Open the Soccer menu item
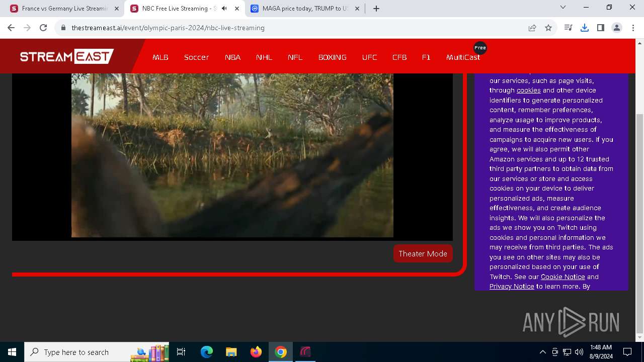644x362 pixels. tap(196, 57)
